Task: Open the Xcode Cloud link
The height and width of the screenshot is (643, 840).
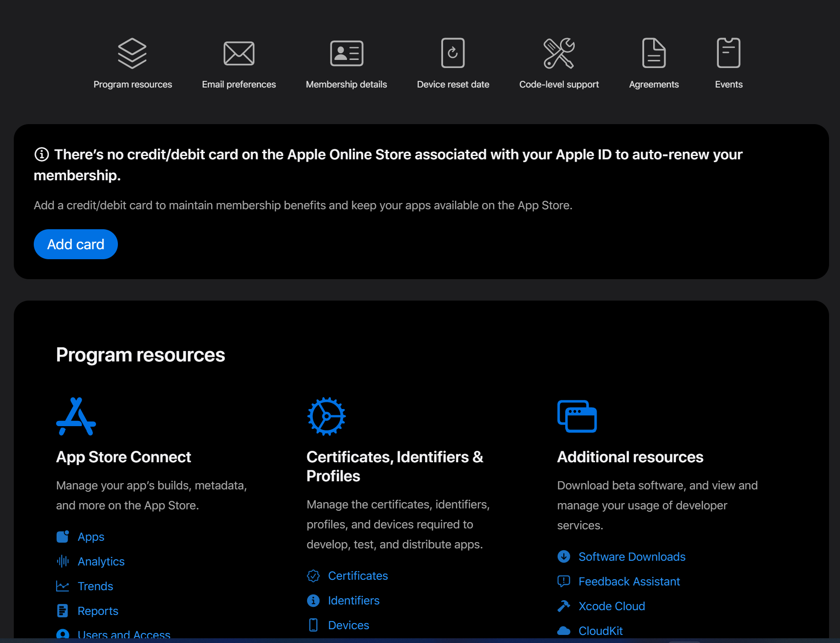Action: pyautogui.click(x=612, y=606)
